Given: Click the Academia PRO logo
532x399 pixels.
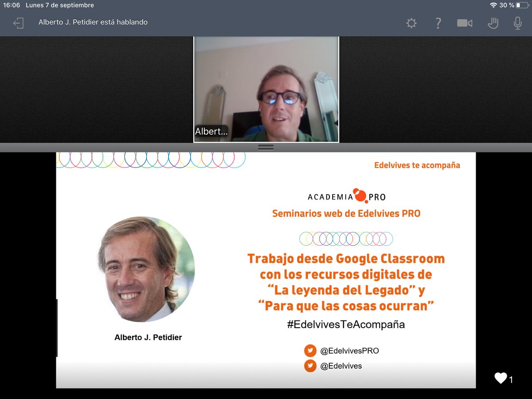Looking at the screenshot, I should coord(347,196).
